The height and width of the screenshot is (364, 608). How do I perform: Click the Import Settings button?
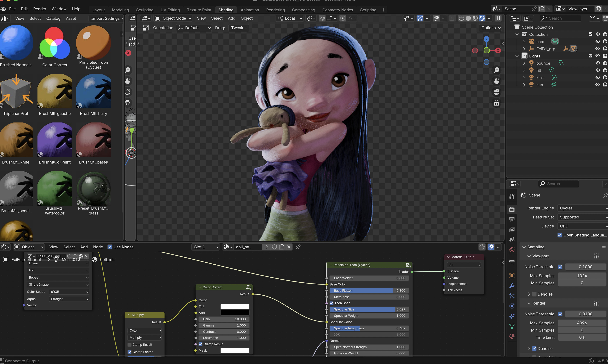pyautogui.click(x=105, y=18)
